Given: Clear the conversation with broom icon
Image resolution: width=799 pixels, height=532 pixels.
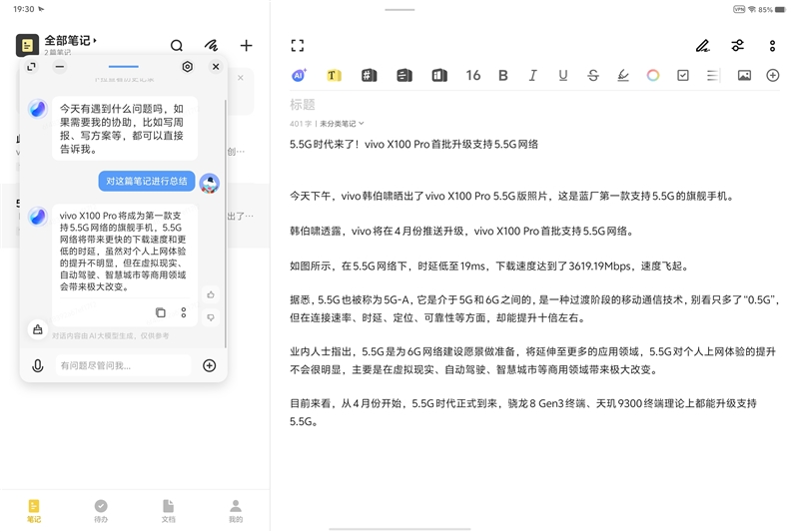Looking at the screenshot, I should pos(38,329).
